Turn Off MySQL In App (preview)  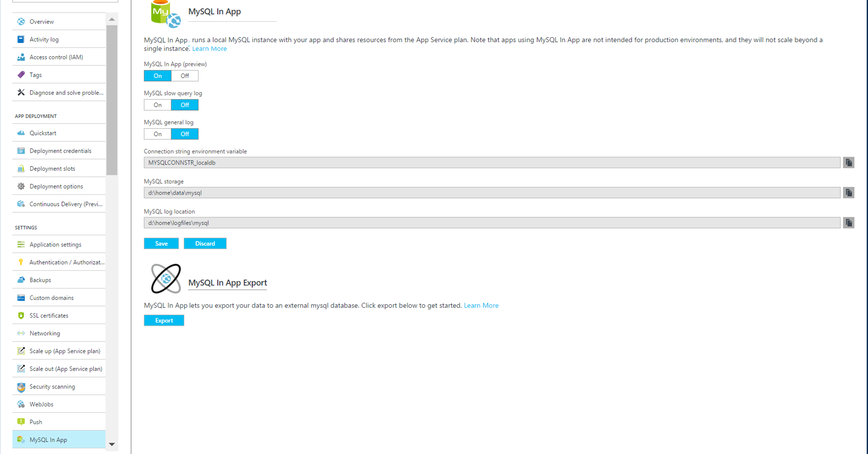point(185,76)
